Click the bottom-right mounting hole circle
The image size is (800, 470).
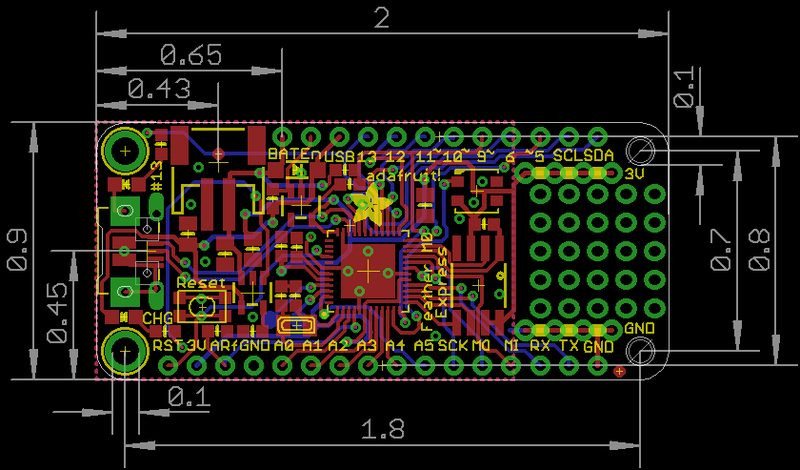coord(641,351)
